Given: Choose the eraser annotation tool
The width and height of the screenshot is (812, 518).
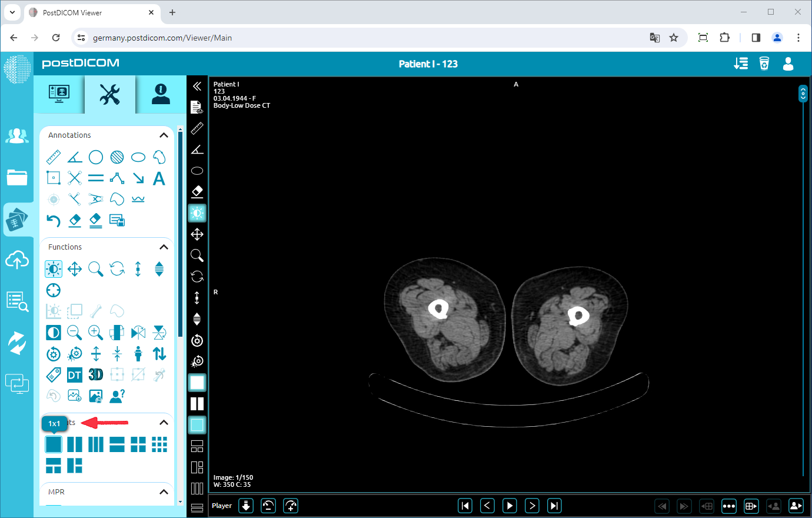Looking at the screenshot, I should (x=74, y=221).
